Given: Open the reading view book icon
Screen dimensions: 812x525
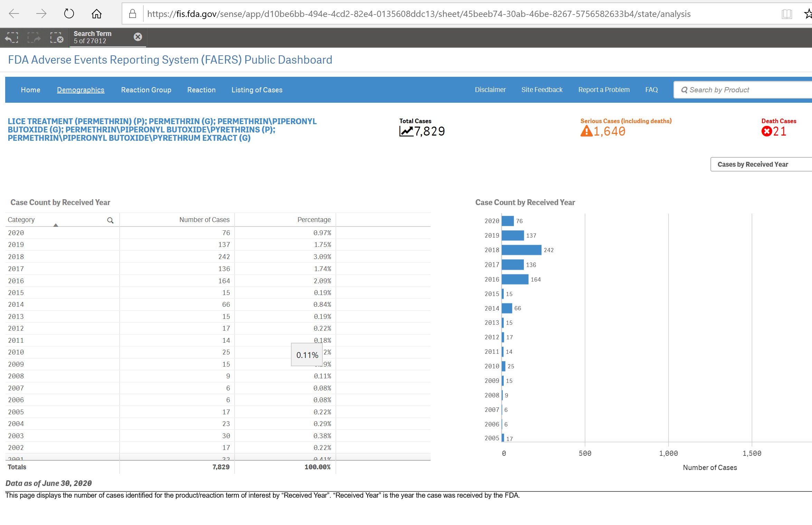Looking at the screenshot, I should point(787,14).
